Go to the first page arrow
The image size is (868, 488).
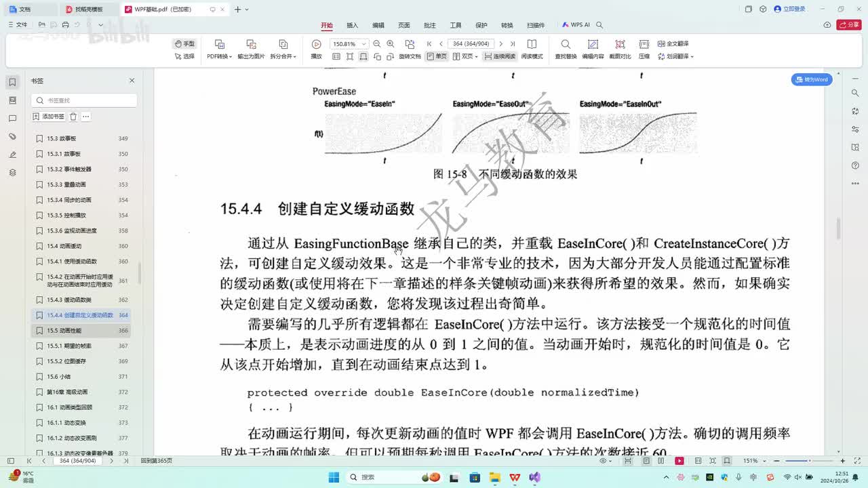click(429, 43)
